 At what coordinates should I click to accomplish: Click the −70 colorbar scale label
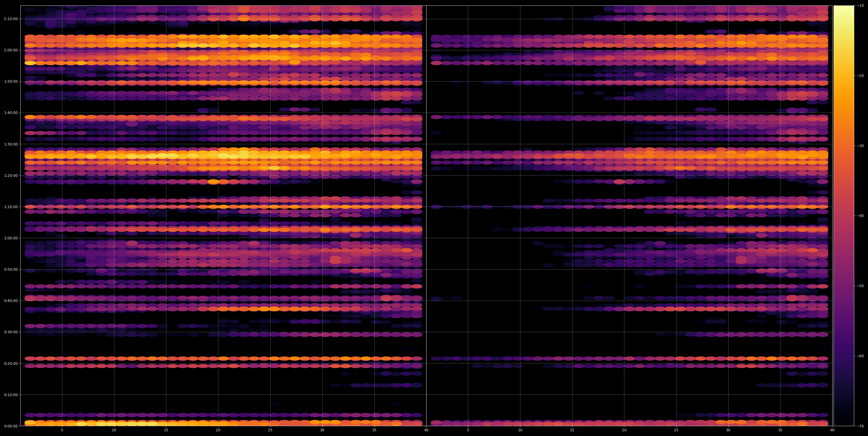[x=860, y=426]
